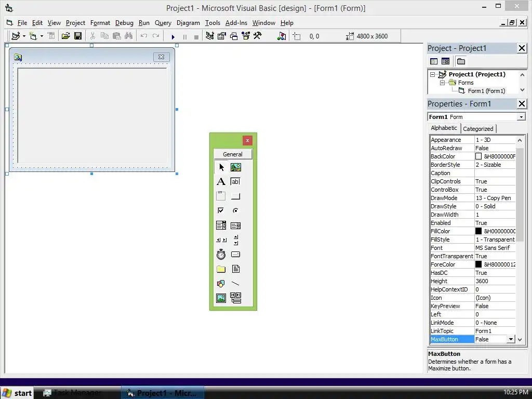Open the Data View Window toolbar icon

(282, 36)
